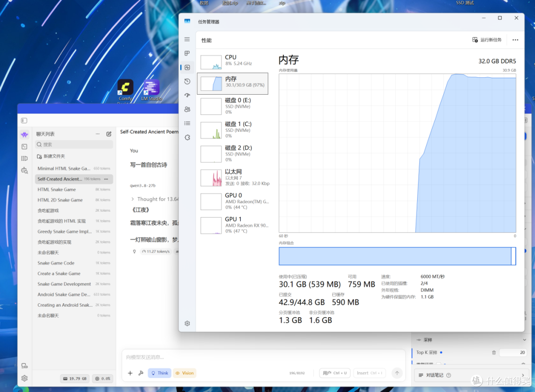
Task: Toggle LM Studio left sidebar panel icon
Action: tap(24, 120)
